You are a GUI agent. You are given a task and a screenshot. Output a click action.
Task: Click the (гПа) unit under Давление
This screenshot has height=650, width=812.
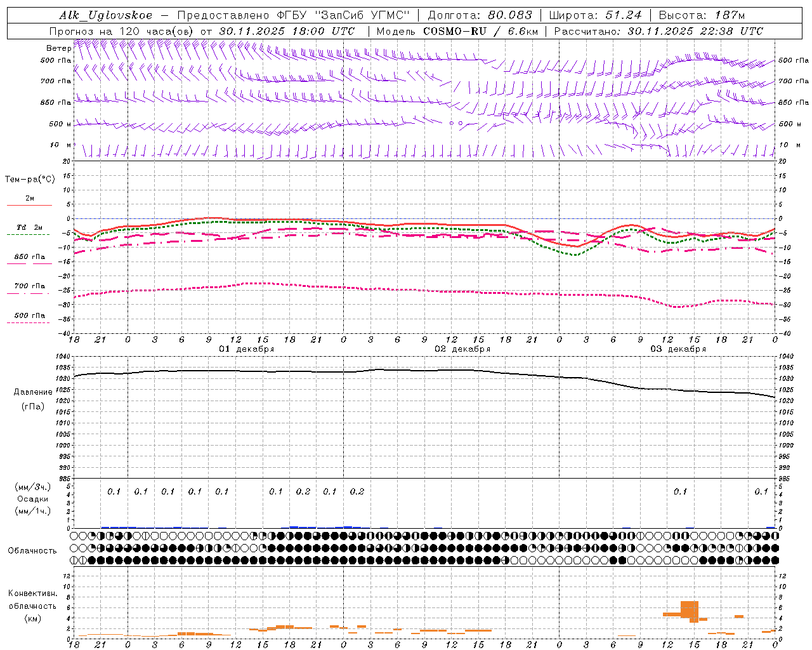click(x=33, y=406)
